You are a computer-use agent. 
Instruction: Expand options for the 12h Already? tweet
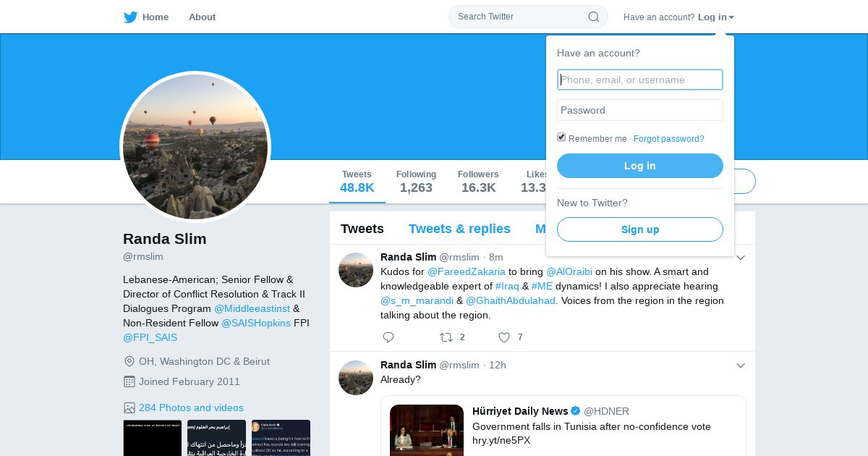click(741, 366)
